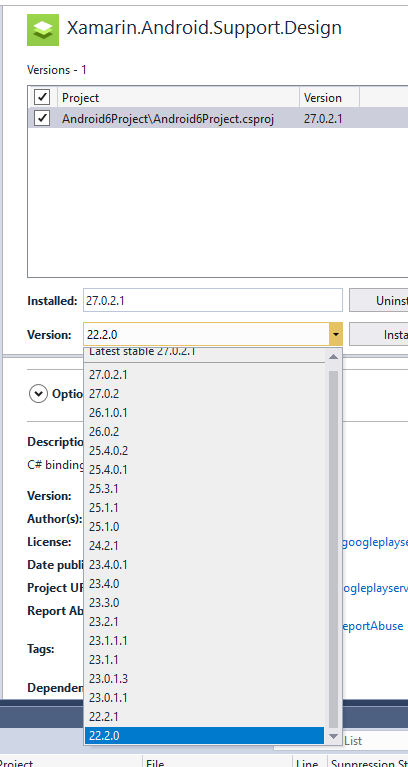Select version 22.2.1 from list
This screenshot has width=408, height=767.
click(204, 717)
